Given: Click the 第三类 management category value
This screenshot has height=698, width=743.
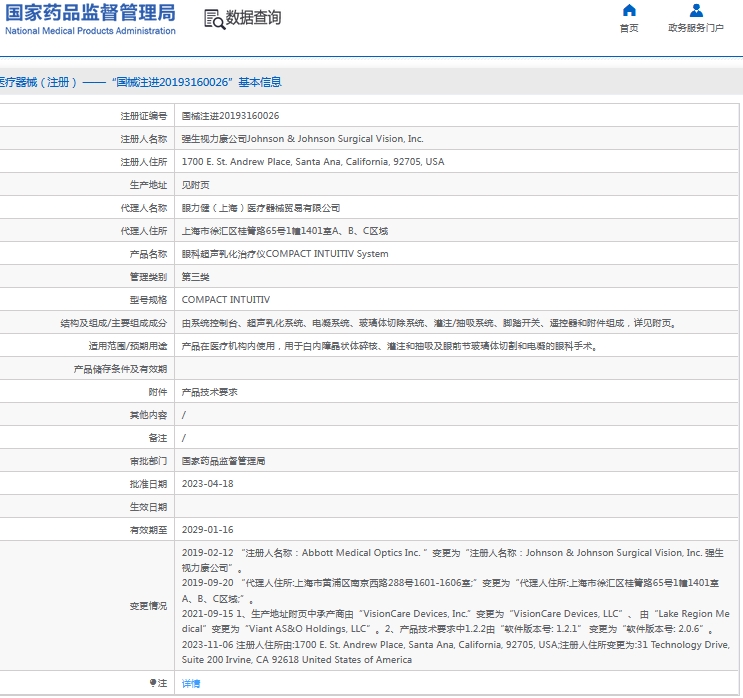Looking at the screenshot, I should (x=195, y=277).
